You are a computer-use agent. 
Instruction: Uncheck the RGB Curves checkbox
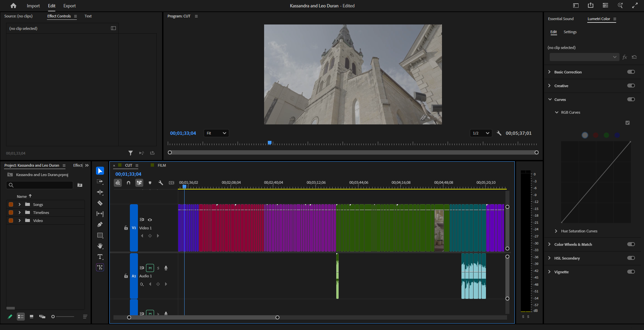[x=628, y=123]
